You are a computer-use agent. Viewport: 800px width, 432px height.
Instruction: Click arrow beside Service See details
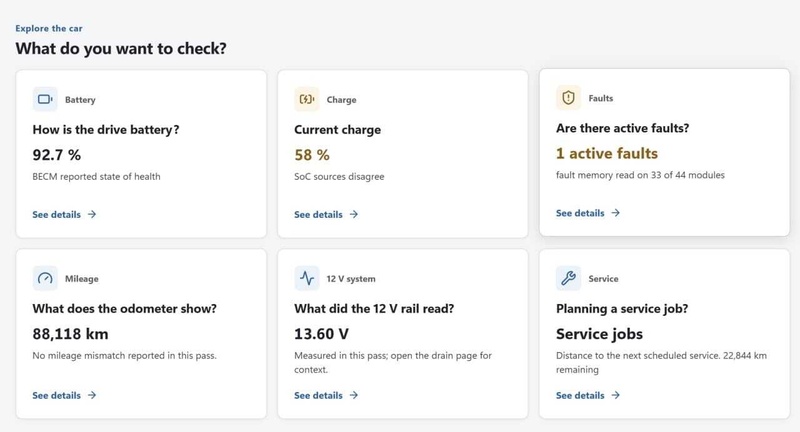(615, 395)
